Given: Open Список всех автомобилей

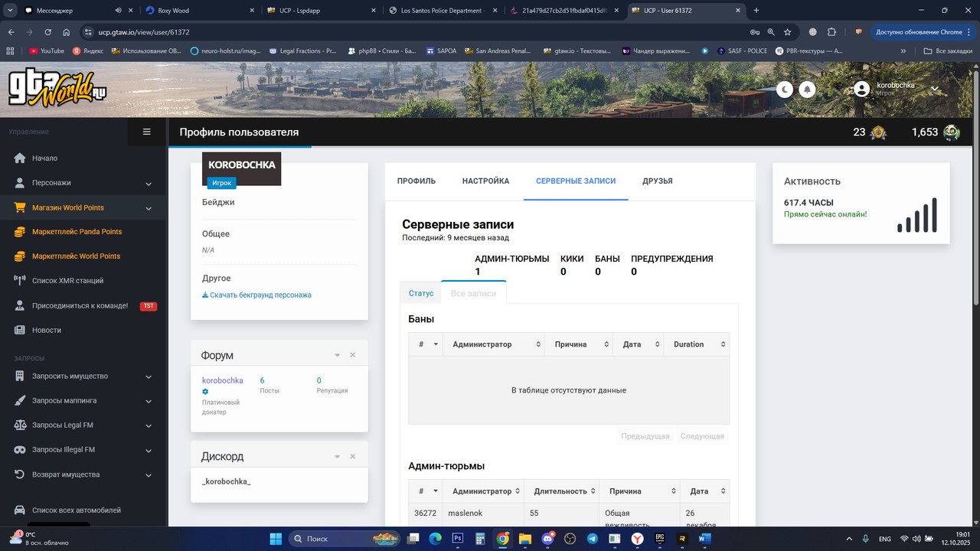Looking at the screenshot, I should click(77, 510).
